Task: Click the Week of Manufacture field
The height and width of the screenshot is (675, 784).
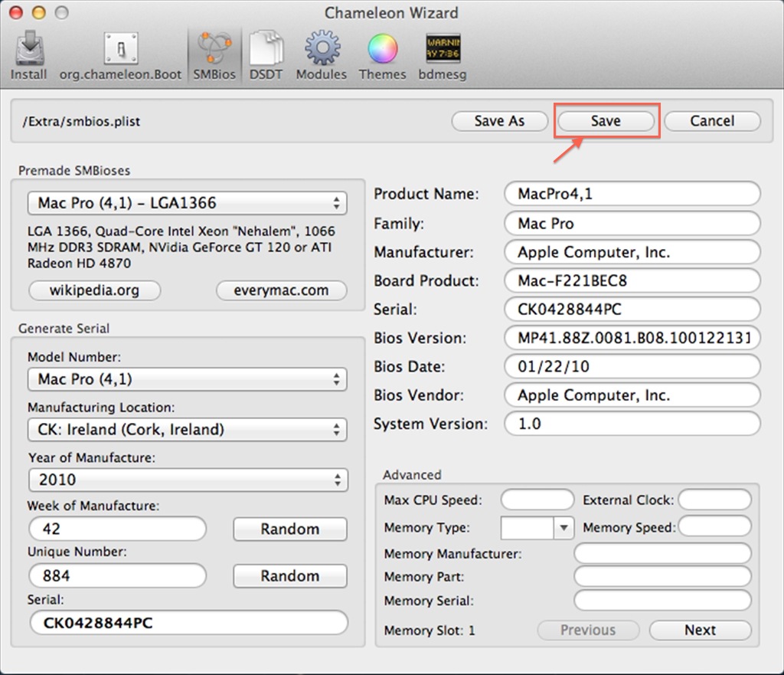Action: [117, 529]
